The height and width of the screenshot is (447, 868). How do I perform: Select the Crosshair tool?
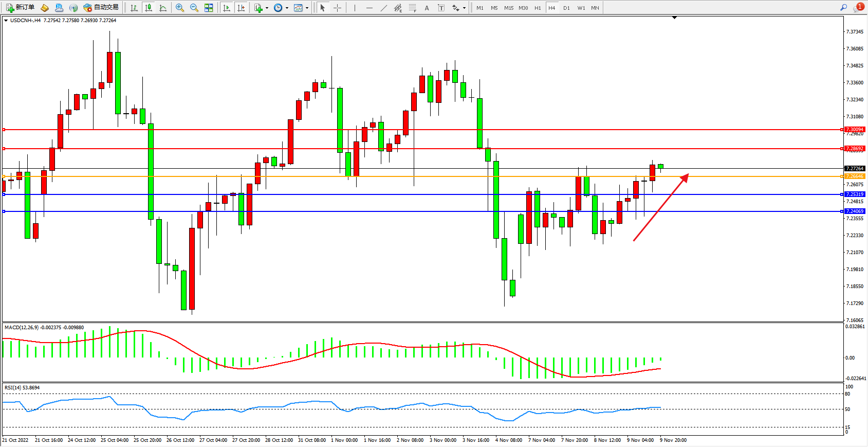point(337,8)
